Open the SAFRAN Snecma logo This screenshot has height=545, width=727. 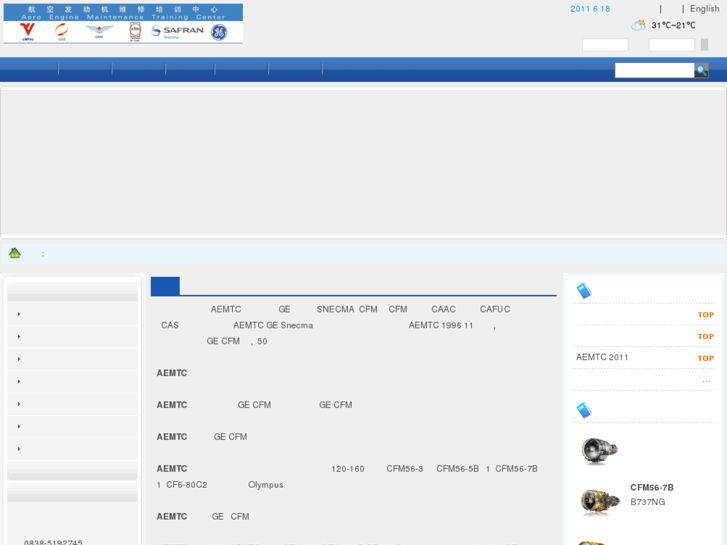coord(178,32)
